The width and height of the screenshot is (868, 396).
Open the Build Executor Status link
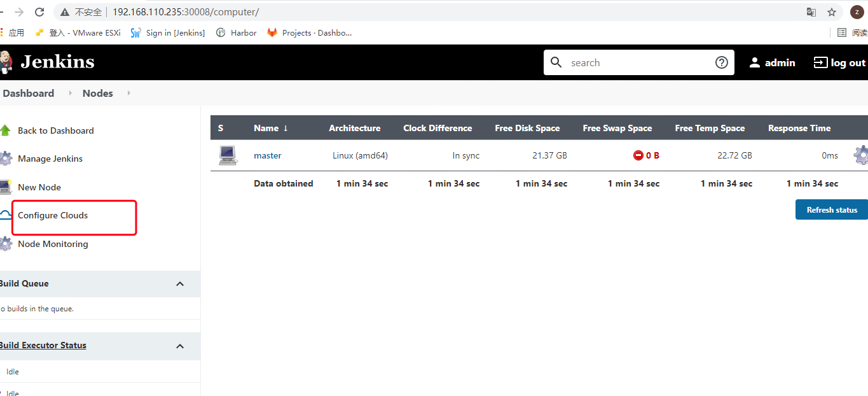pos(43,345)
